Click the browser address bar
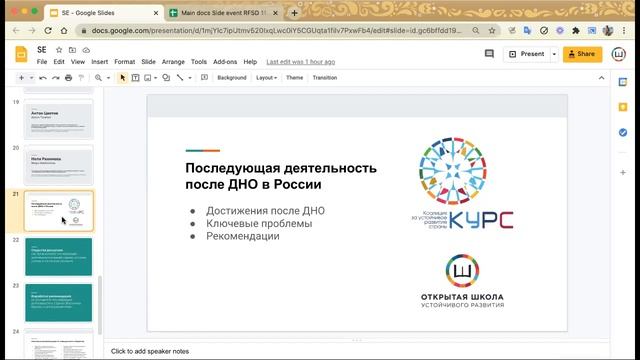Screen dimensions: 640x360 [x=276, y=31]
